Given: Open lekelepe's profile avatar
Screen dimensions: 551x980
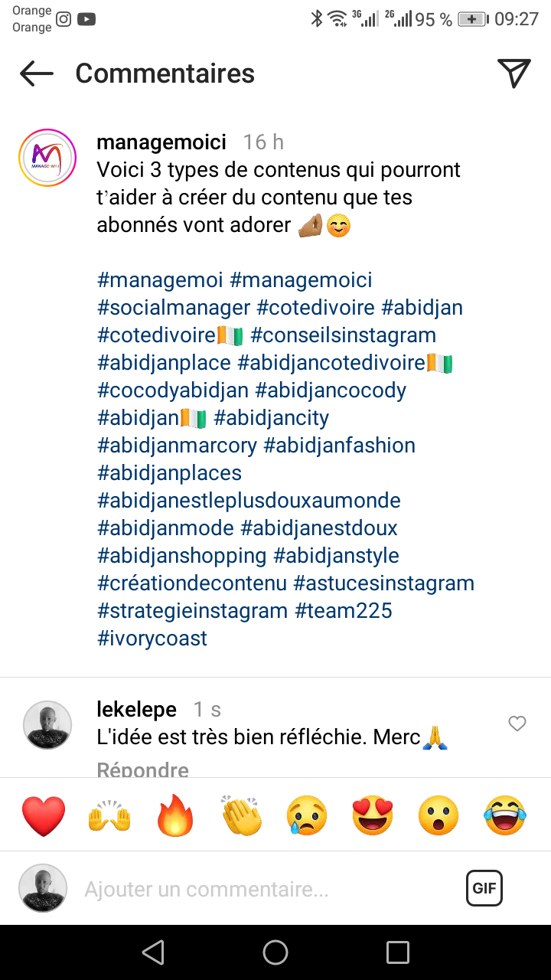Looking at the screenshot, I should pyautogui.click(x=47, y=724).
